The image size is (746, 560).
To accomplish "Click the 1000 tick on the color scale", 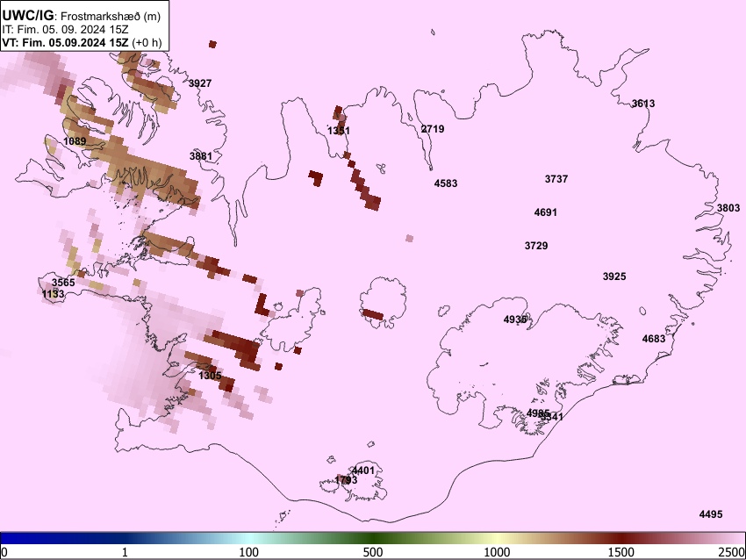I will pos(497,552).
